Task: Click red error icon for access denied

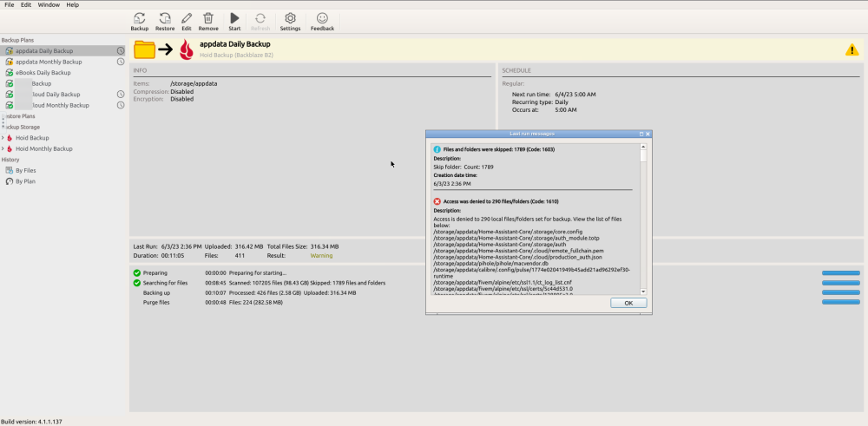Action: pos(437,201)
